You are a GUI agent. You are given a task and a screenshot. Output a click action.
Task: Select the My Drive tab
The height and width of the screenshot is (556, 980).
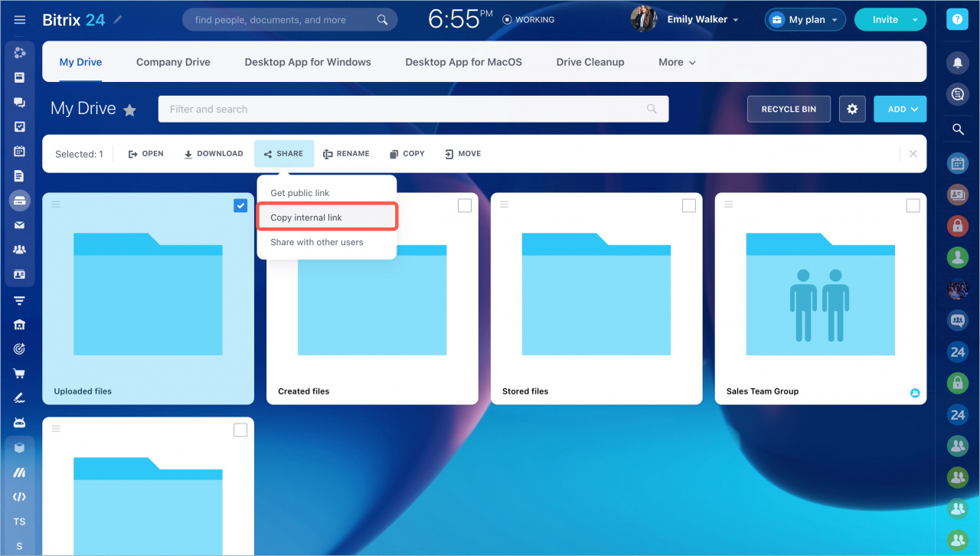click(x=80, y=62)
